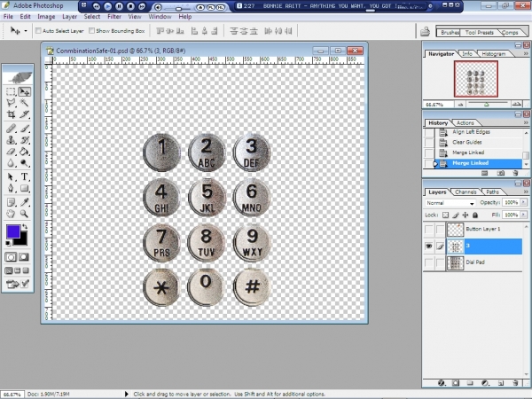
Task: Click the add layer mask icon
Action: tap(456, 383)
